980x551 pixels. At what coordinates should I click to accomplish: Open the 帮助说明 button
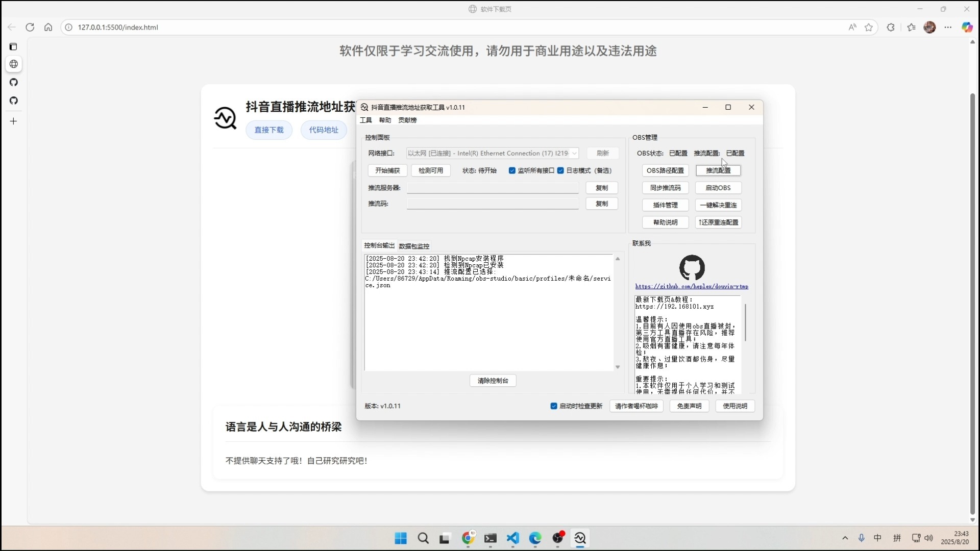[x=665, y=222]
